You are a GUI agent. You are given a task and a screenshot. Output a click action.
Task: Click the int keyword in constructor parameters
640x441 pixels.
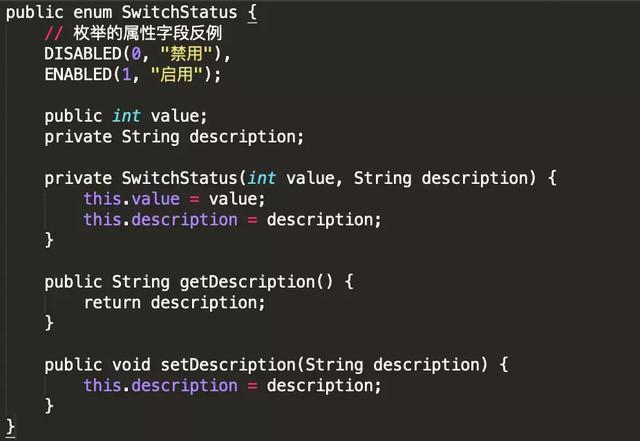click(x=262, y=178)
